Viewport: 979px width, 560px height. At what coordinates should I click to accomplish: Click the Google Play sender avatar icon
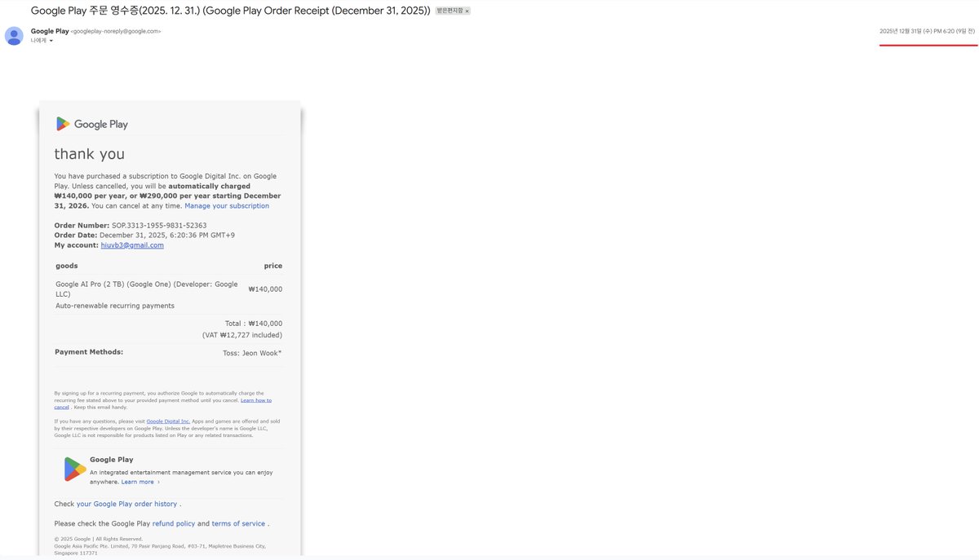click(x=14, y=36)
